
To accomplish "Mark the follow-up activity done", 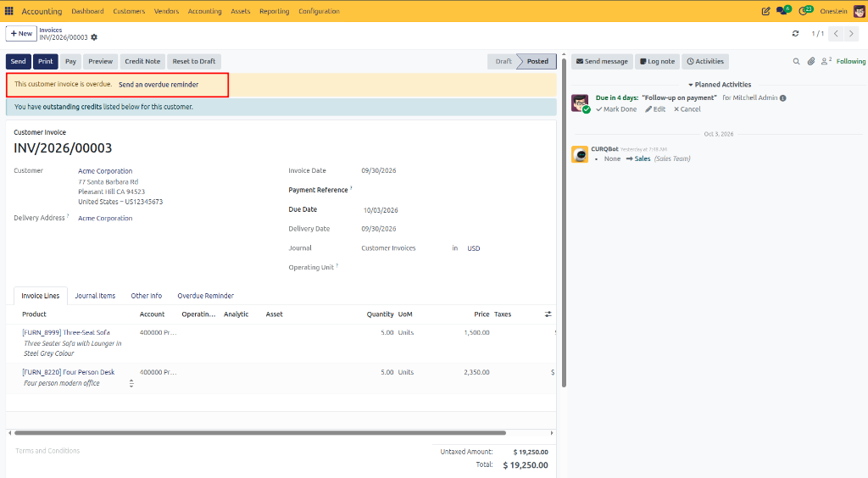I will [616, 109].
